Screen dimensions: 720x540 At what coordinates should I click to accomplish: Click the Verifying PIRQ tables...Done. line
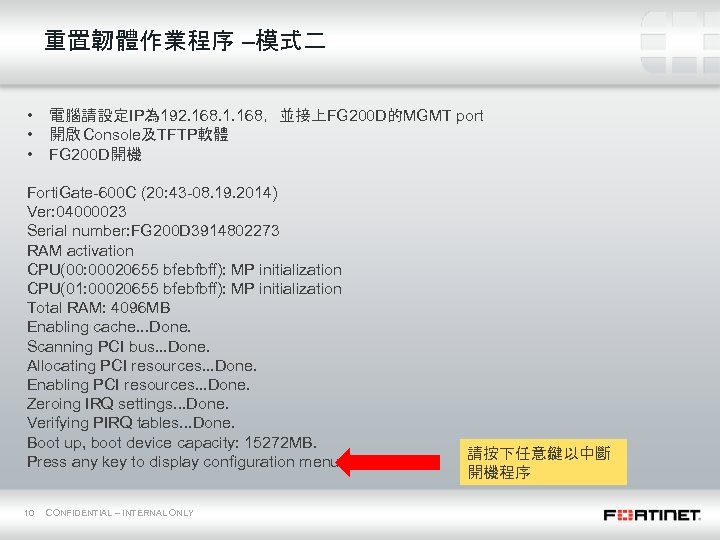[x=131, y=422]
